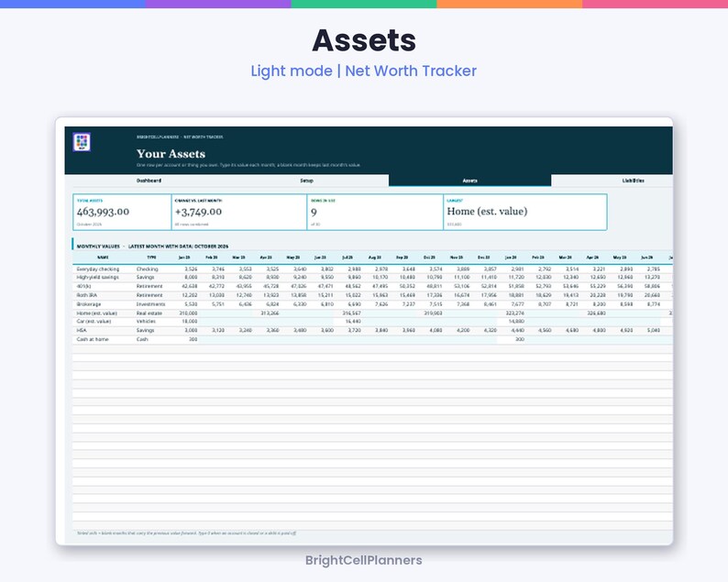
Task: Select the 5,040 cell in HSA row
Action: coord(653,331)
